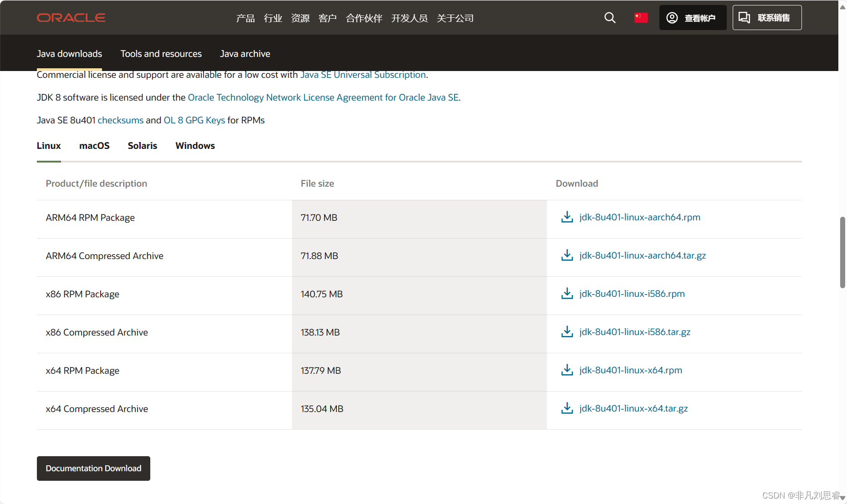Click download icon for i586.rpm
Viewport: 847px width, 504px height.
tap(567, 294)
